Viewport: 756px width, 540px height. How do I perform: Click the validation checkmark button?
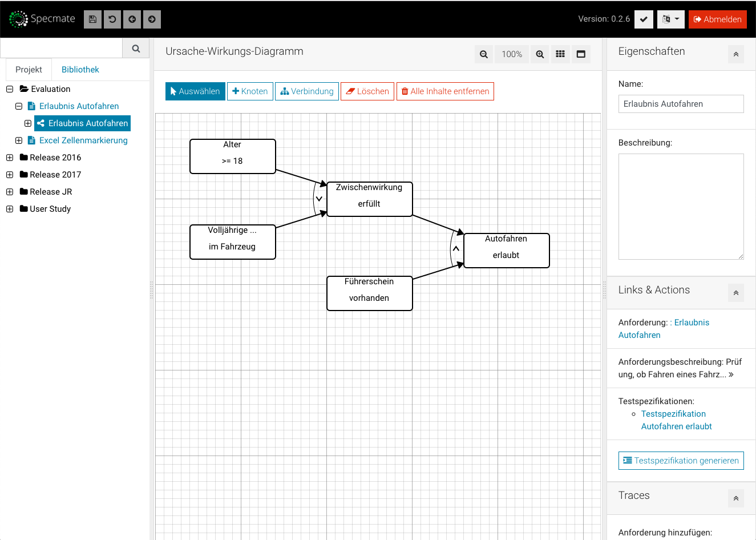pyautogui.click(x=644, y=19)
